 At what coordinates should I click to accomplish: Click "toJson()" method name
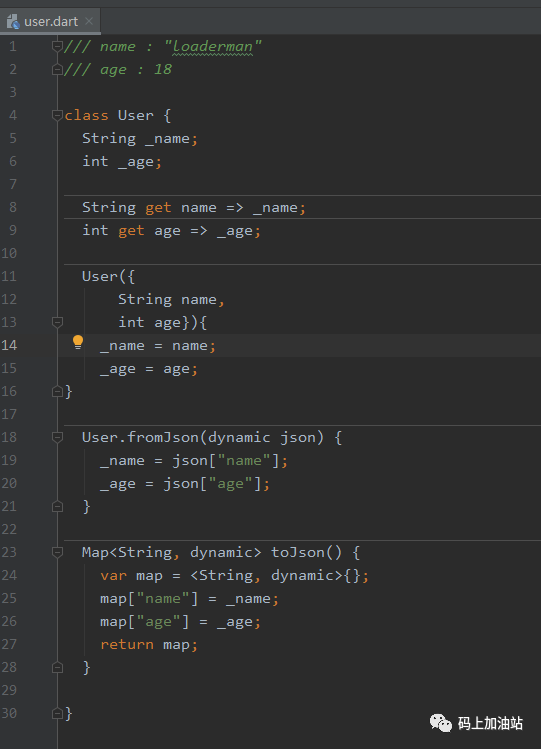click(307, 553)
